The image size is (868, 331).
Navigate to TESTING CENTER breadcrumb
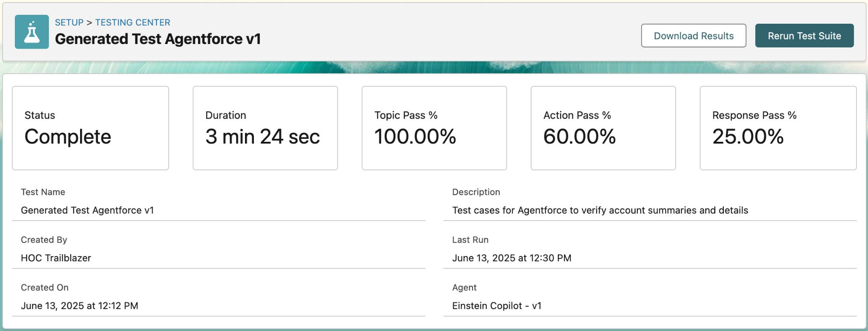(133, 22)
